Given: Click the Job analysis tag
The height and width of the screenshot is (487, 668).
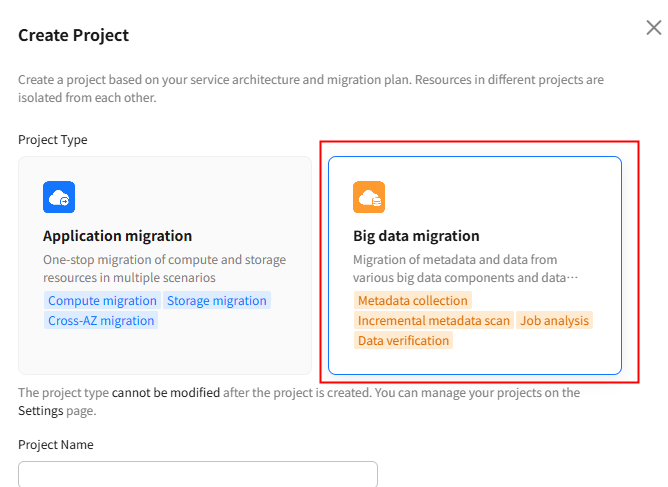Looking at the screenshot, I should [x=554, y=320].
